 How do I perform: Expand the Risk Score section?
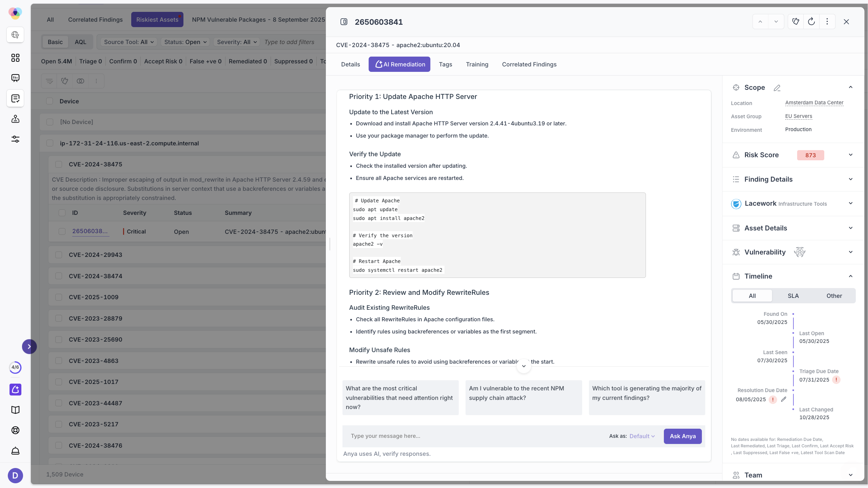pyautogui.click(x=850, y=155)
